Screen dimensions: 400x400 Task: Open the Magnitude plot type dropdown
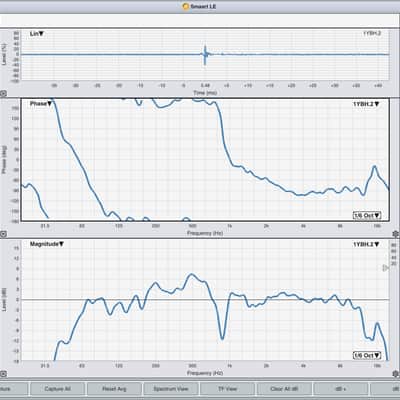(x=47, y=244)
